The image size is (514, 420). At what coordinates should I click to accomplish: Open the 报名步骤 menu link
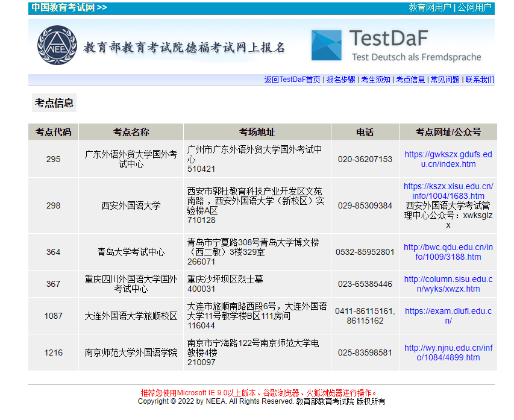[340, 80]
